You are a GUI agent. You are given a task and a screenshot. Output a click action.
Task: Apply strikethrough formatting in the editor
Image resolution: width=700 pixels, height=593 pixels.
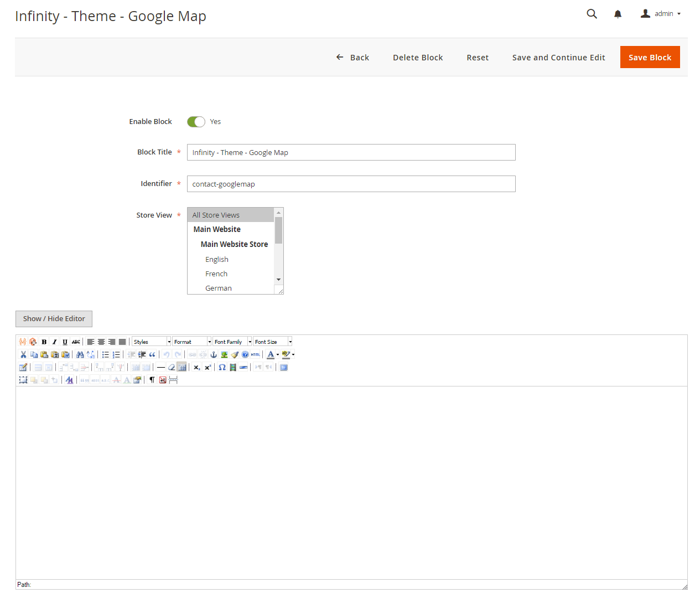click(76, 342)
